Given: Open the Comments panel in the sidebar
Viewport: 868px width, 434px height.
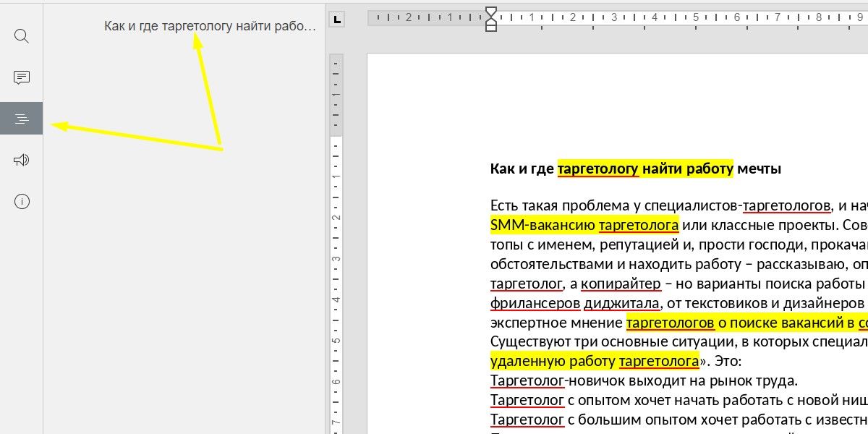Looking at the screenshot, I should 22,77.
